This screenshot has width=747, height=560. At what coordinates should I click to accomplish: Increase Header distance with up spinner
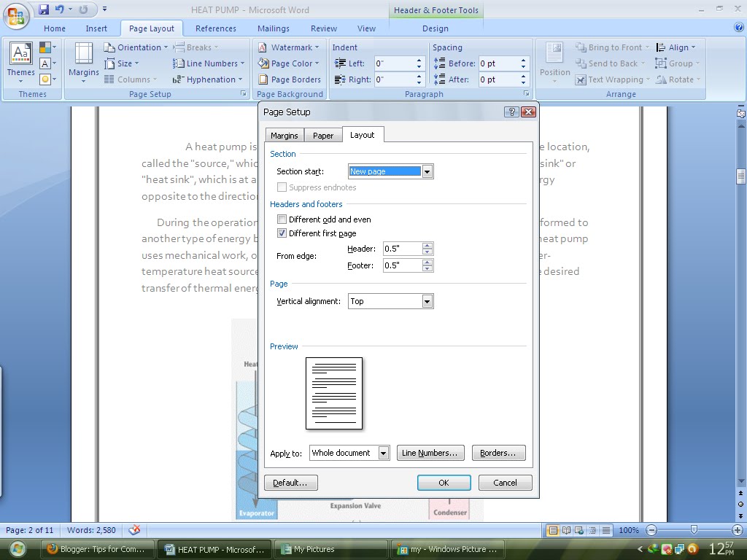[x=427, y=245]
